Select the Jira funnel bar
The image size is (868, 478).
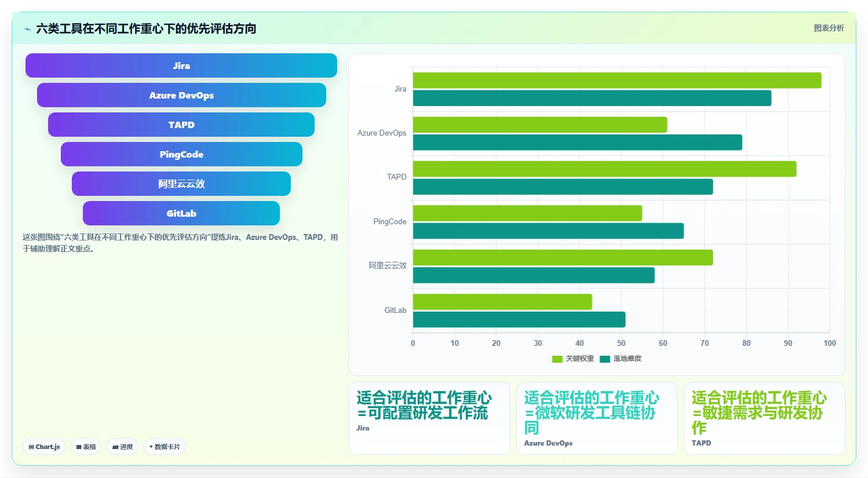tap(181, 65)
